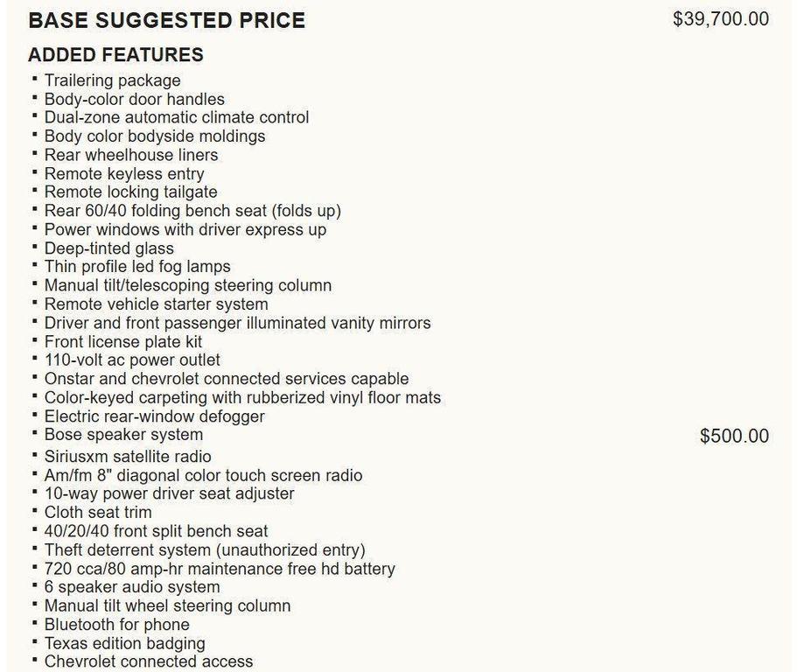Viewport: 804px width, 672px height.
Task: Click Front license plate kit item
Action: [123, 341]
